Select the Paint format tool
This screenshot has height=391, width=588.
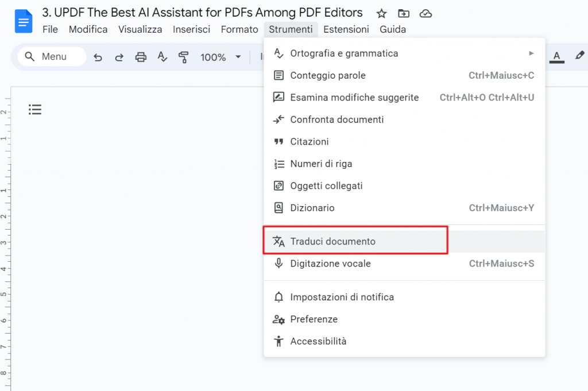pos(183,57)
